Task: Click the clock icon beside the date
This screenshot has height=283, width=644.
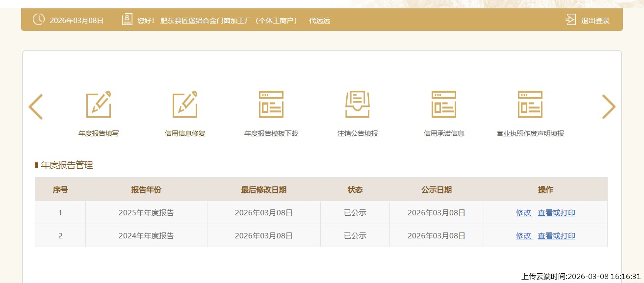Action: pos(38,20)
